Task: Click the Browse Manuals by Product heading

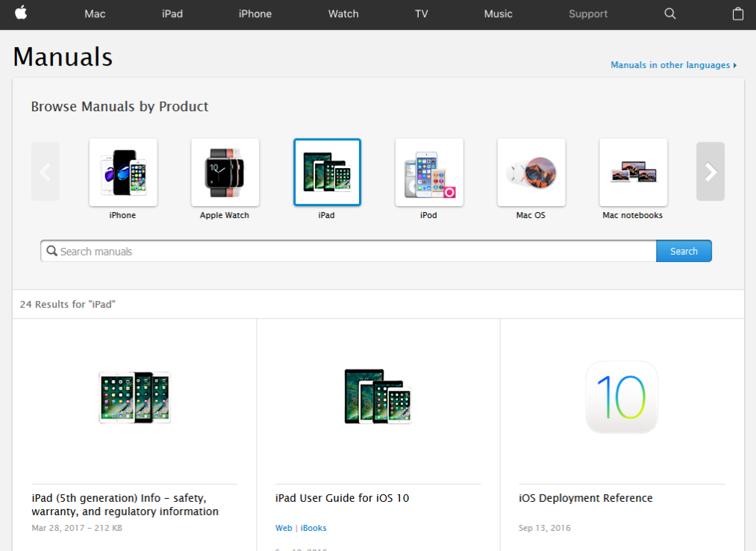Action: (x=119, y=106)
